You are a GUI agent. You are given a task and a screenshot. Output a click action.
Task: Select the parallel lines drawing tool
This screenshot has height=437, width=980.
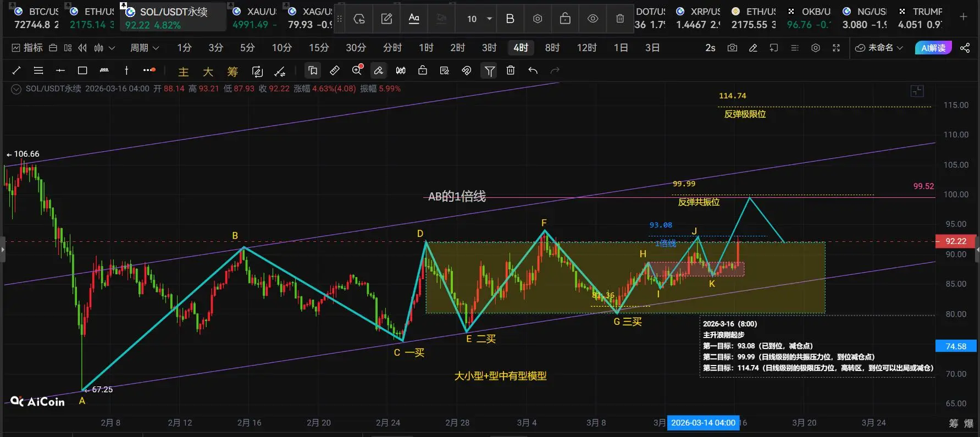(x=38, y=70)
